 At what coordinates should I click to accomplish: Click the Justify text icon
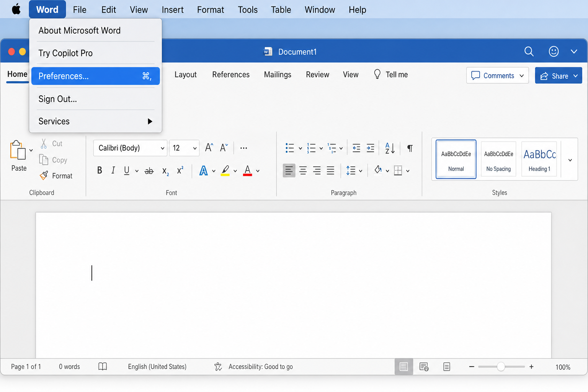[330, 170]
